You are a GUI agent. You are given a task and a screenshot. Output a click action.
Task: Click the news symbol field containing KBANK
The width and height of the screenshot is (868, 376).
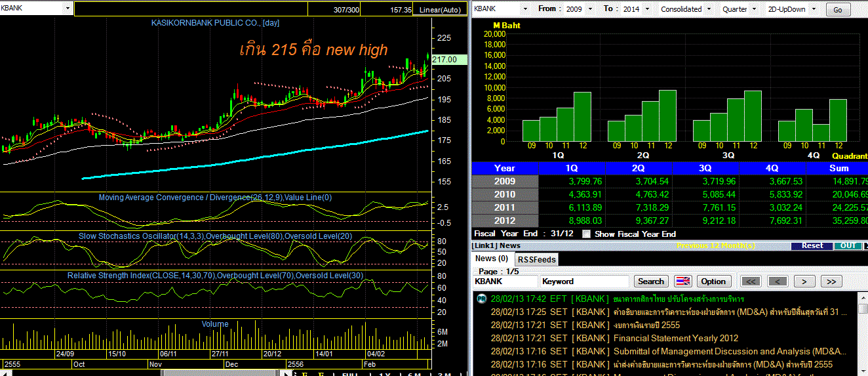pos(505,282)
